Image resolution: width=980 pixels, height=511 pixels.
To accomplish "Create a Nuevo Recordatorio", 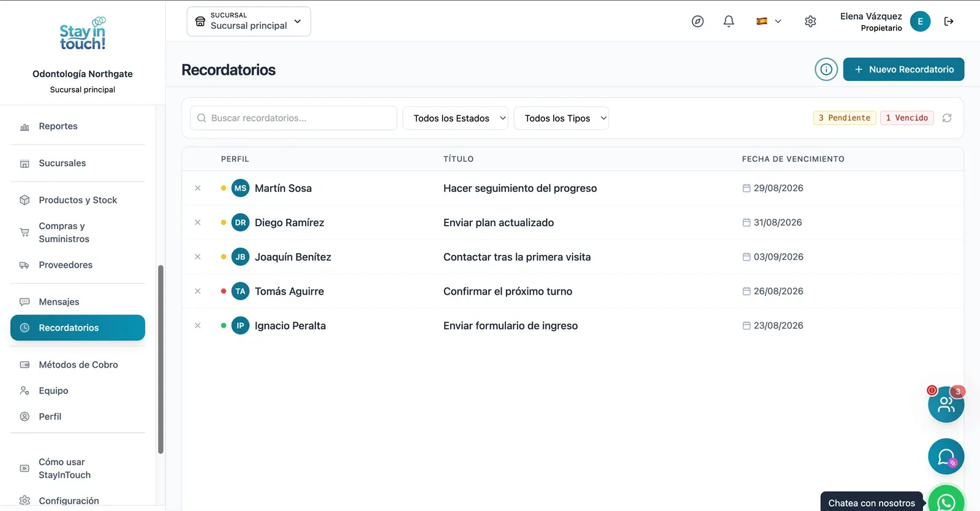I will coord(903,69).
